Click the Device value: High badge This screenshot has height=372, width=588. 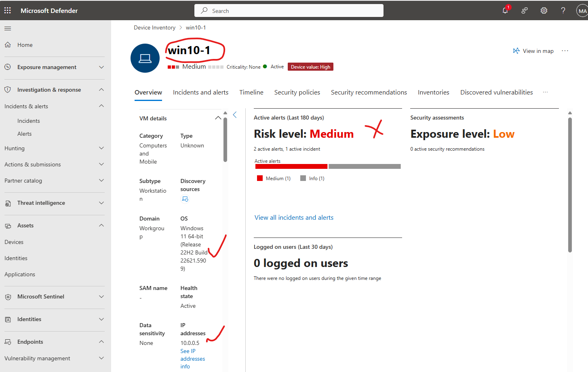pyautogui.click(x=310, y=67)
